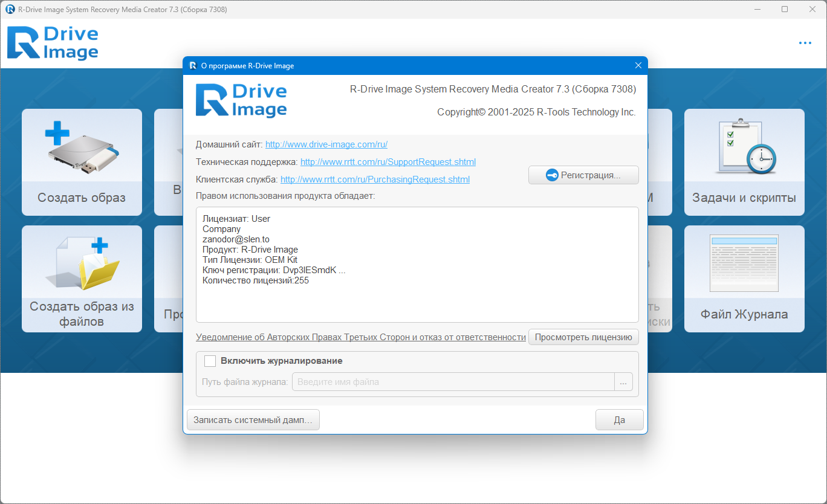Image resolution: width=827 pixels, height=504 pixels.
Task: Enable the Включить журналирование checkbox
Action: pos(210,361)
